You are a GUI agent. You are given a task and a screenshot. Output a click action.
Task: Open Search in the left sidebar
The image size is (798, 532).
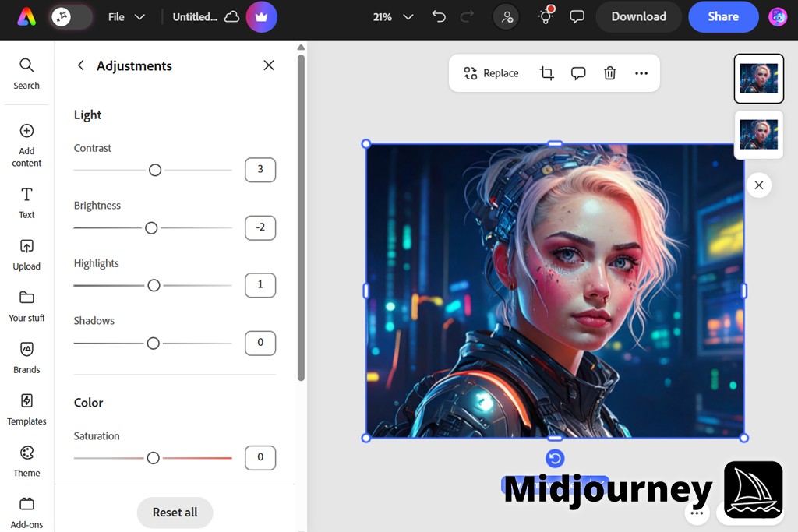coord(26,74)
